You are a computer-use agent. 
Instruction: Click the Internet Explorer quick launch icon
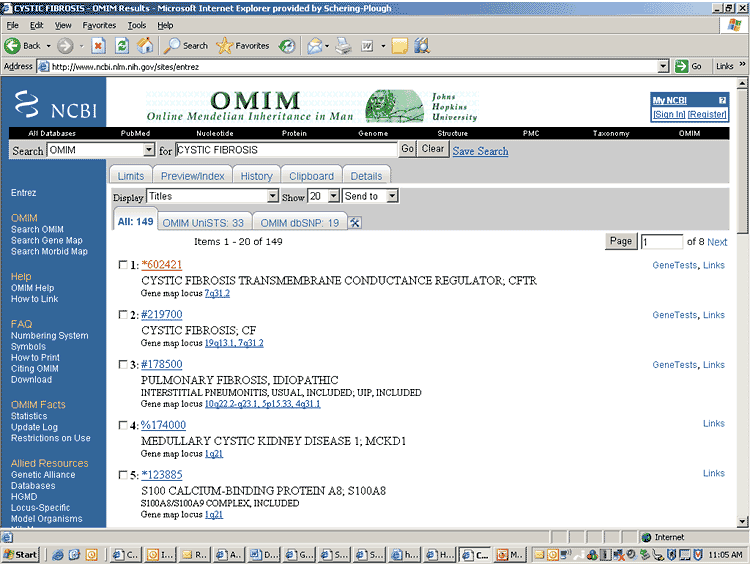pyautogui.click(x=58, y=555)
